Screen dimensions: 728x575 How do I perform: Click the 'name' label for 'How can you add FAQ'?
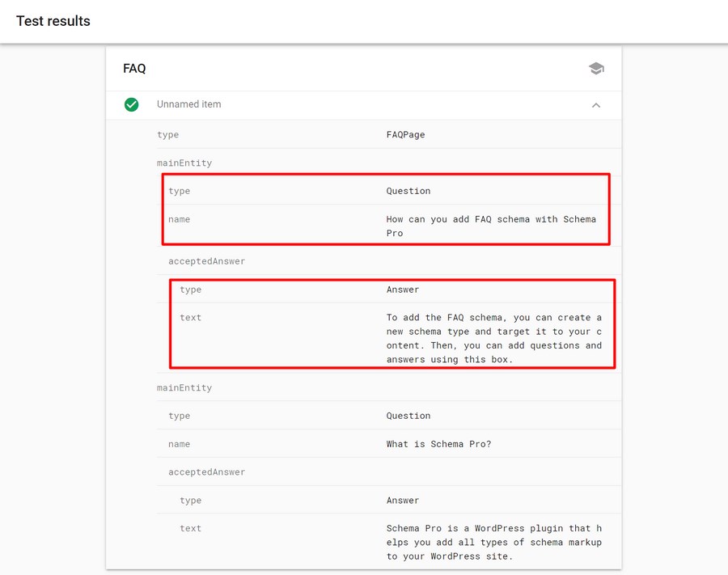(180, 219)
